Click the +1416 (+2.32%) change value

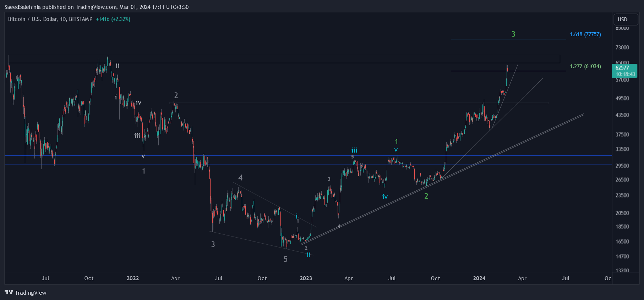click(x=113, y=19)
